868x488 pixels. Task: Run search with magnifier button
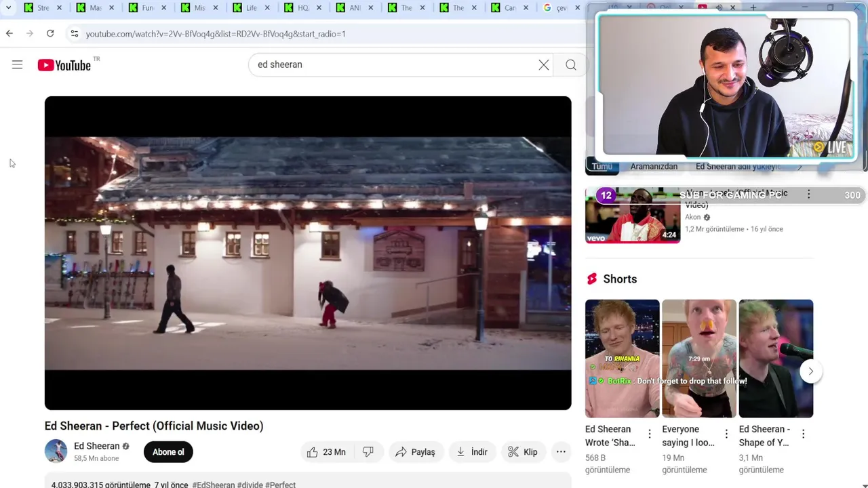pyautogui.click(x=571, y=65)
